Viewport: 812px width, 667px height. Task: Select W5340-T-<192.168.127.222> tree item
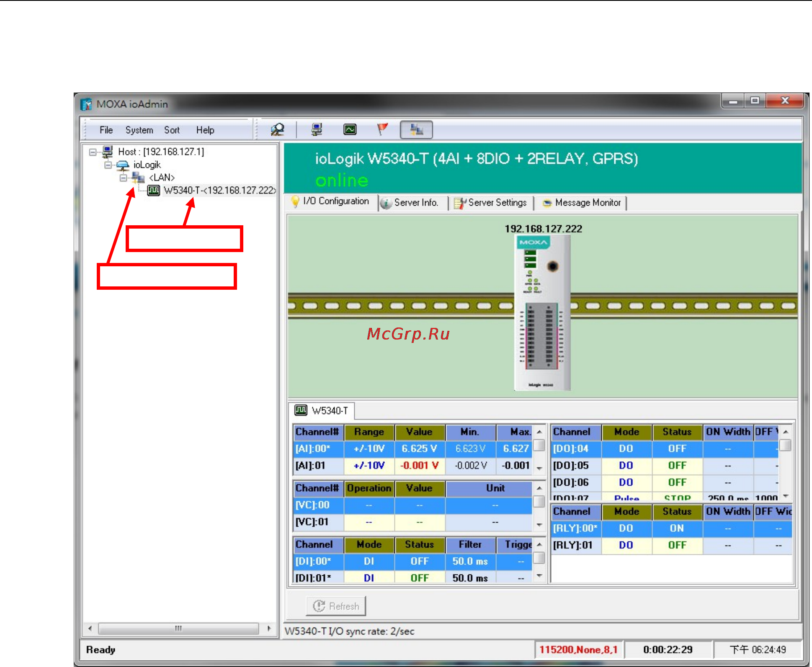tap(220, 191)
